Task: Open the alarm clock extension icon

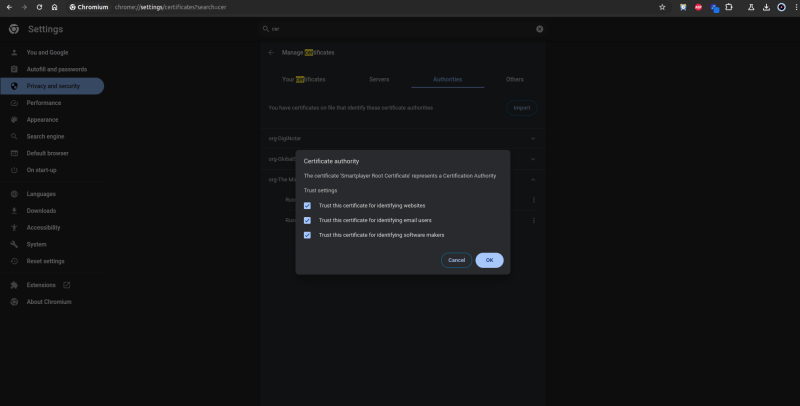Action: (x=683, y=7)
